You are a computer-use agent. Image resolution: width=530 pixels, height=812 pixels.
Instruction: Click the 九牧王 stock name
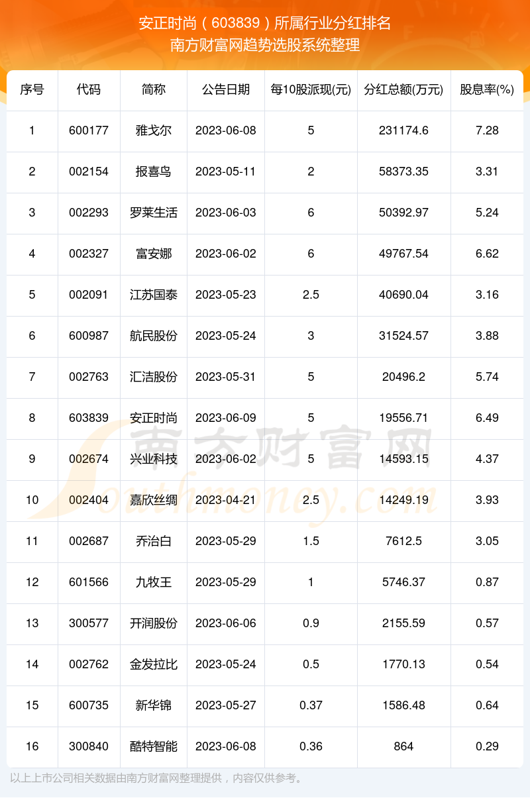[x=154, y=582]
